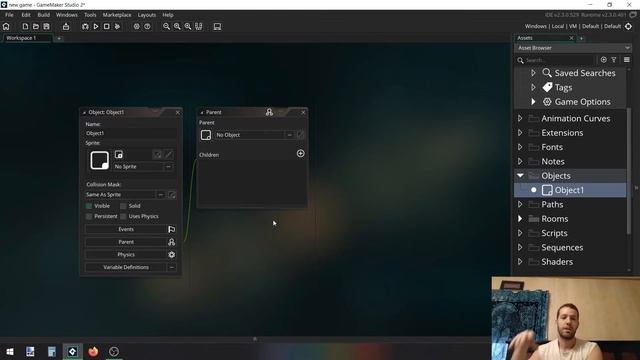
Task: Add a child with the plus icon
Action: coord(300,153)
